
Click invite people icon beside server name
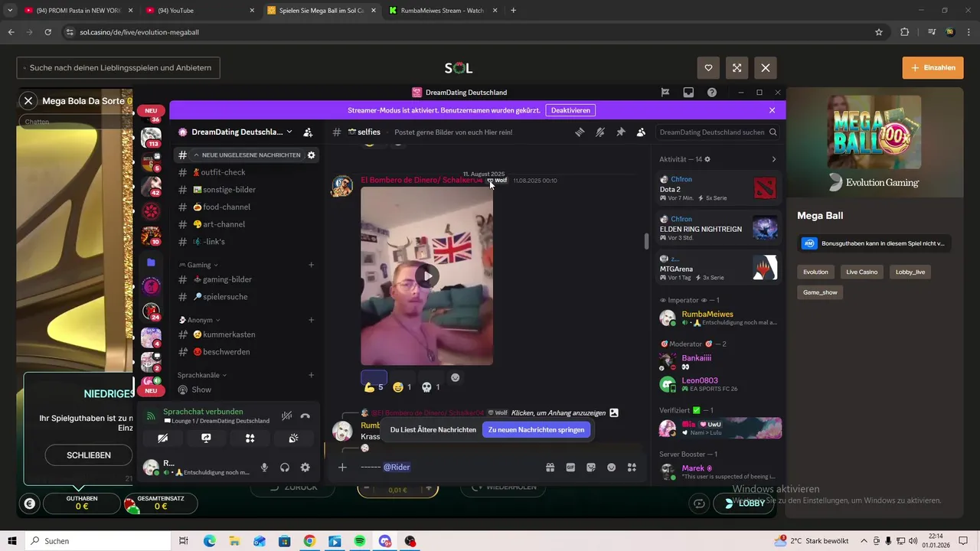coord(308,132)
